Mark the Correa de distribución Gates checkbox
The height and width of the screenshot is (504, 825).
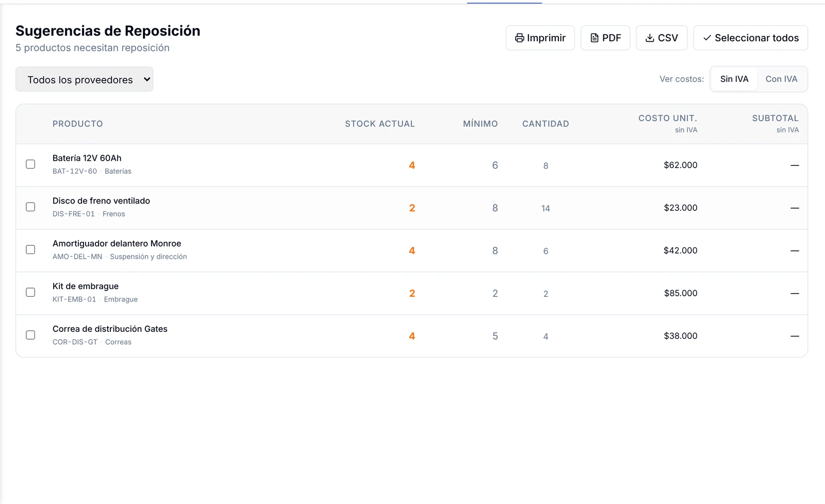click(x=30, y=335)
